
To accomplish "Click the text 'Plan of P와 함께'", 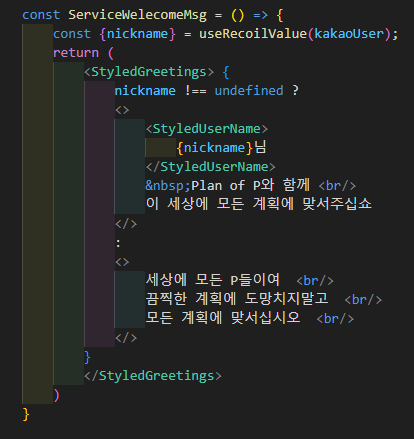I will (250, 185).
